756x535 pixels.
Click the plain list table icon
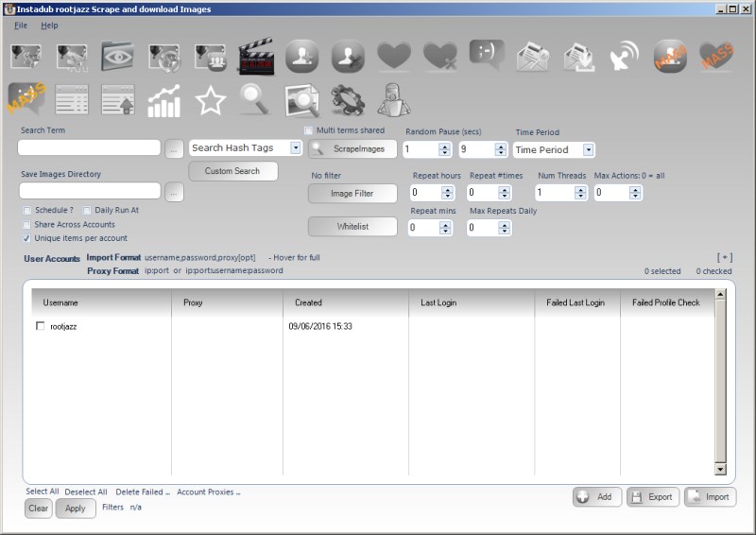(72, 100)
